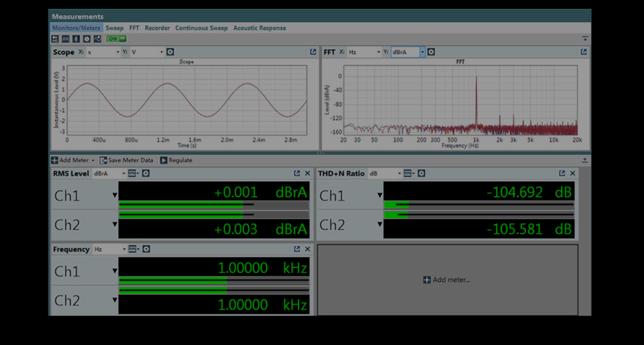Click the Add meter placeholder tile
The image size is (644, 345).
pyautogui.click(x=447, y=280)
